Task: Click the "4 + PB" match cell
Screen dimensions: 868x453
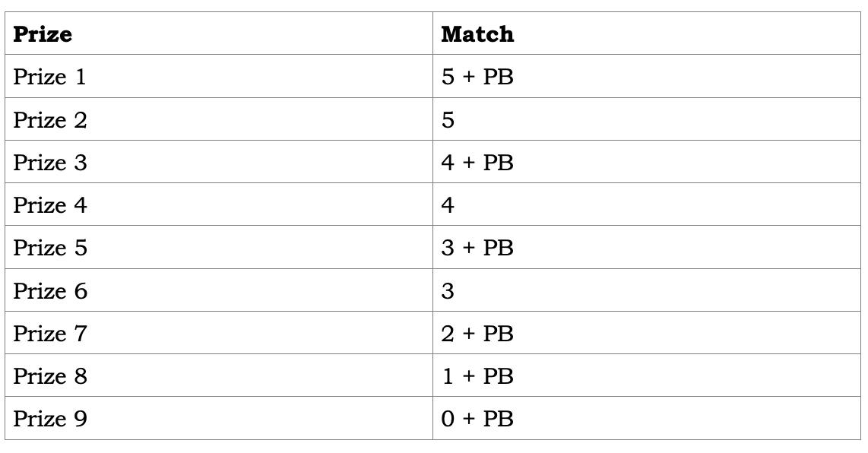Action: click(477, 163)
